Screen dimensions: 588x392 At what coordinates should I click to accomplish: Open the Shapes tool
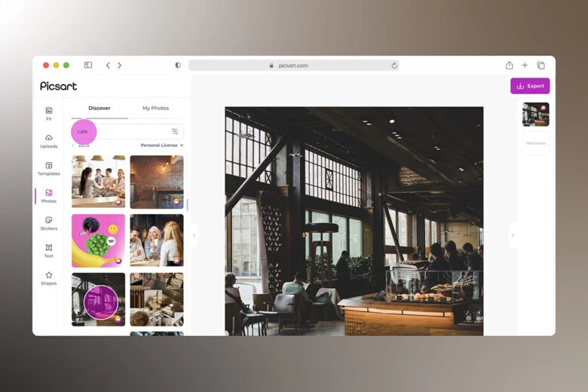[49, 278]
